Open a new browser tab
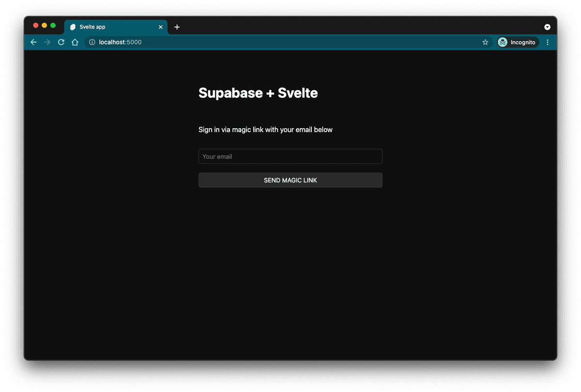The image size is (581, 392). click(177, 27)
